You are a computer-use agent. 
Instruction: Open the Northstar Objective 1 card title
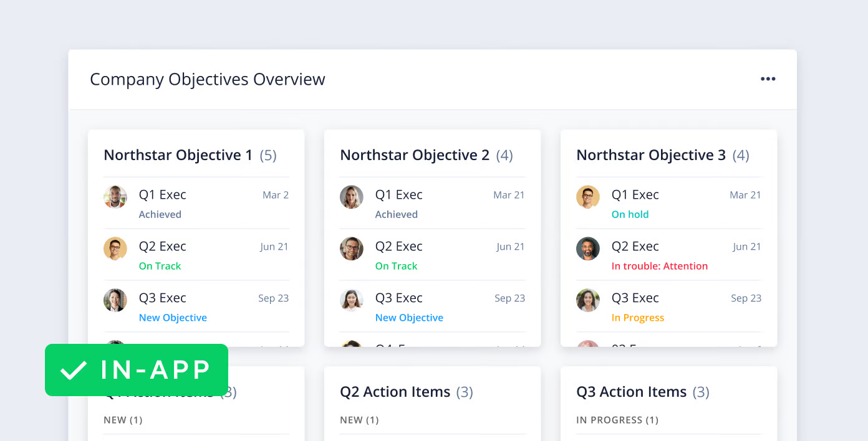coord(178,155)
